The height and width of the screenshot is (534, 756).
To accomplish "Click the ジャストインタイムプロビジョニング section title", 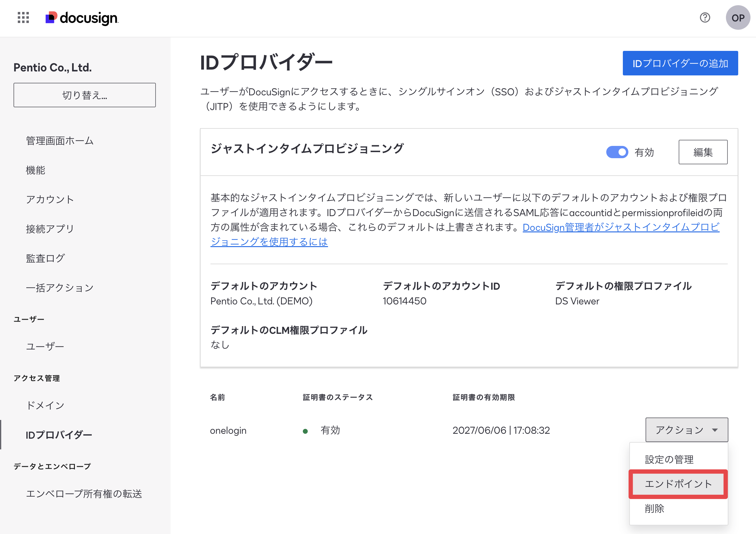I will [307, 148].
